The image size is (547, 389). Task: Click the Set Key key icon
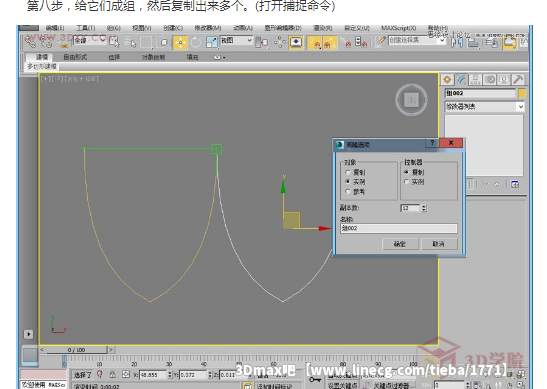315,379
